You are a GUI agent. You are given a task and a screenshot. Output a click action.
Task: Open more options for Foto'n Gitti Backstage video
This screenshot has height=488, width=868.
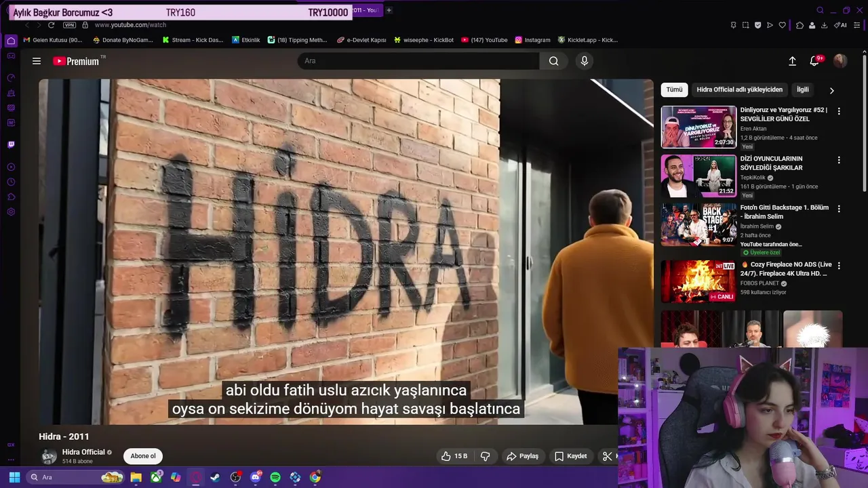[x=839, y=209]
